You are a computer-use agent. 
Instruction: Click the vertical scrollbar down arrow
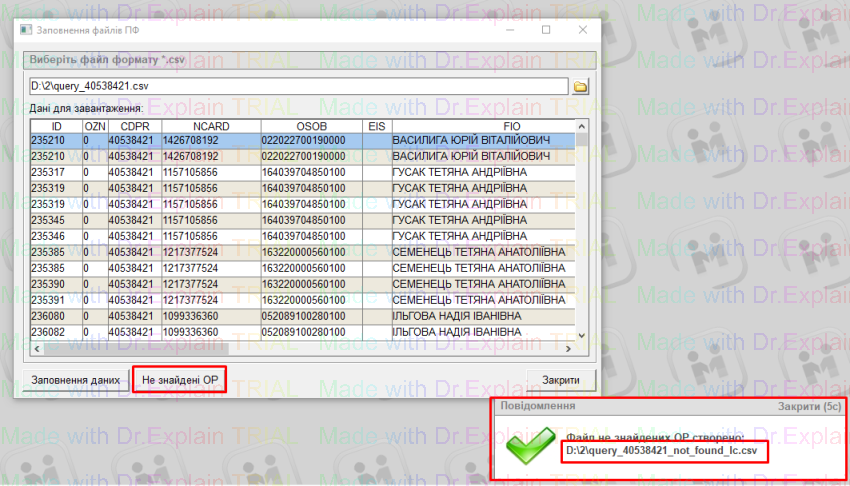point(584,333)
